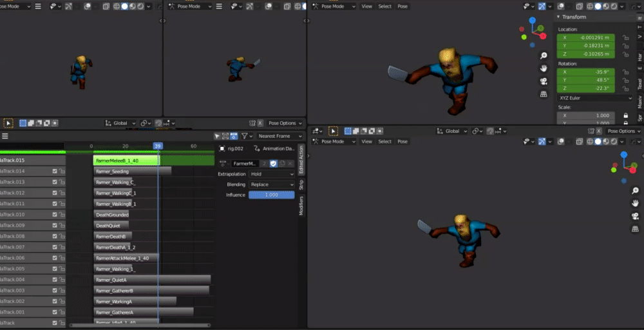Toggle Scale X lock in Transform panel
Viewport: 644px width, 330px height.
[625, 115]
